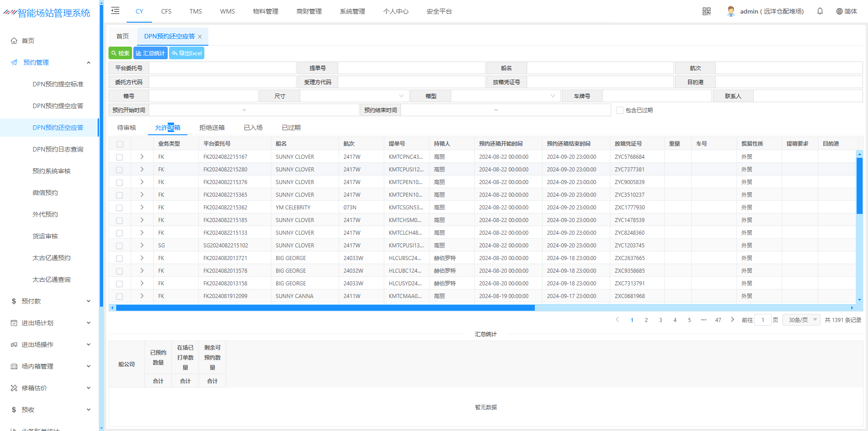Open the 尺寸 dropdown
The width and height of the screenshot is (868, 431).
(354, 96)
